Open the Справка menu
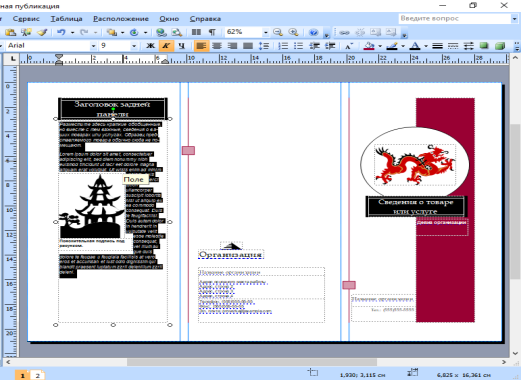 pyautogui.click(x=205, y=19)
